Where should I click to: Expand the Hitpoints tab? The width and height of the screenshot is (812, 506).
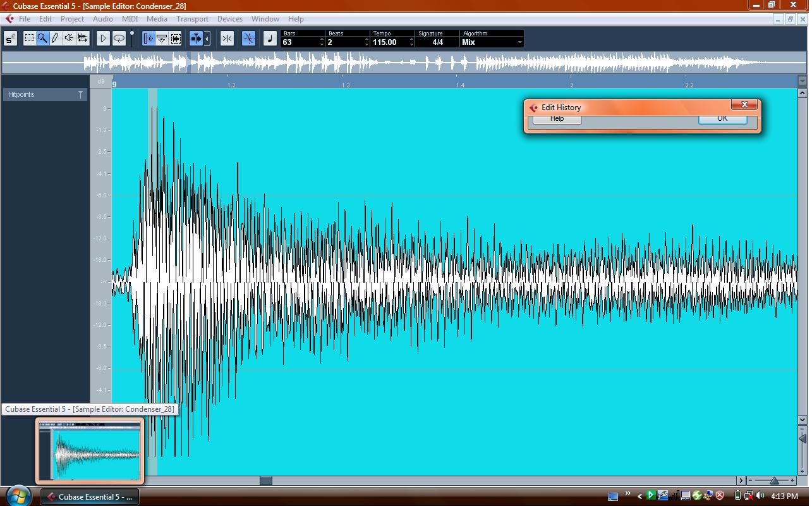(x=45, y=94)
